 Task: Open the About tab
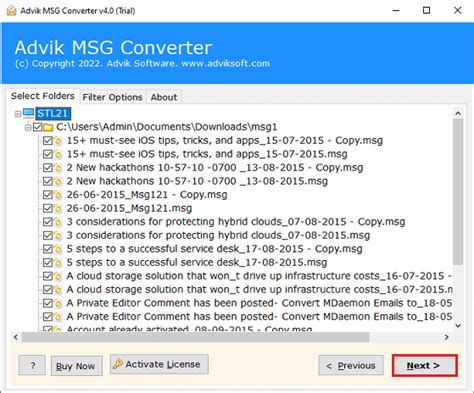click(x=164, y=97)
